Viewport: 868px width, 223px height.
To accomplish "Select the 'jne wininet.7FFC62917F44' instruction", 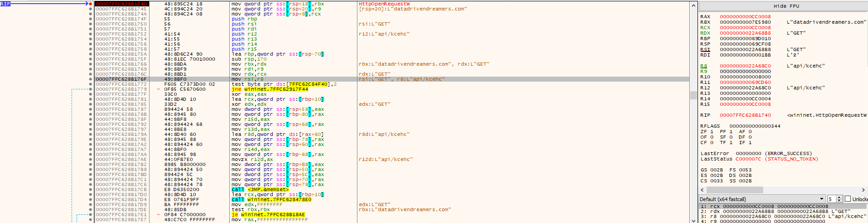I will pos(269,89).
